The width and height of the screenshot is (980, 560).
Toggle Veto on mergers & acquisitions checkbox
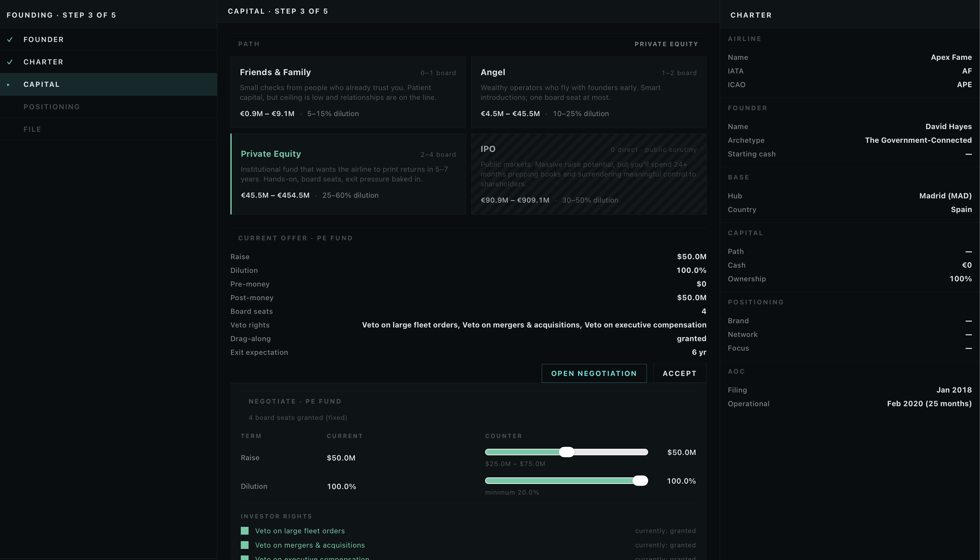click(x=245, y=545)
